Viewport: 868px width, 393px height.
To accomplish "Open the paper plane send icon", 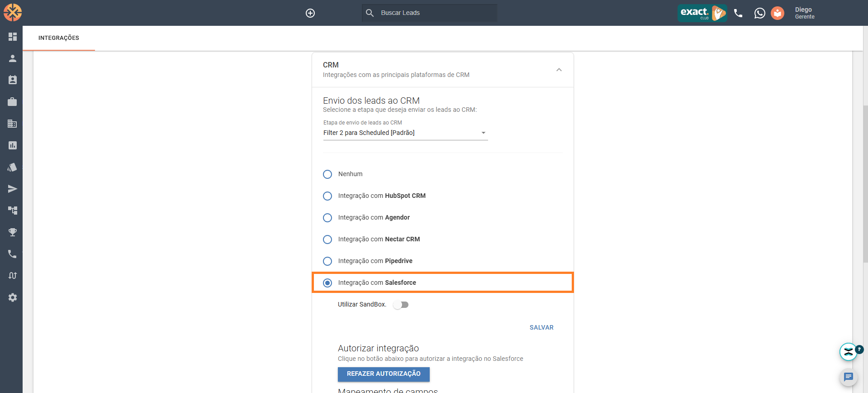I will (13, 189).
